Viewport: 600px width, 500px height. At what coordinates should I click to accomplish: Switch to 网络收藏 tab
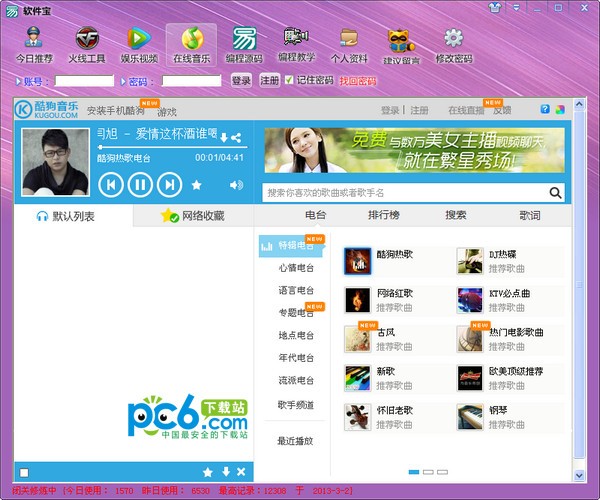(x=193, y=216)
